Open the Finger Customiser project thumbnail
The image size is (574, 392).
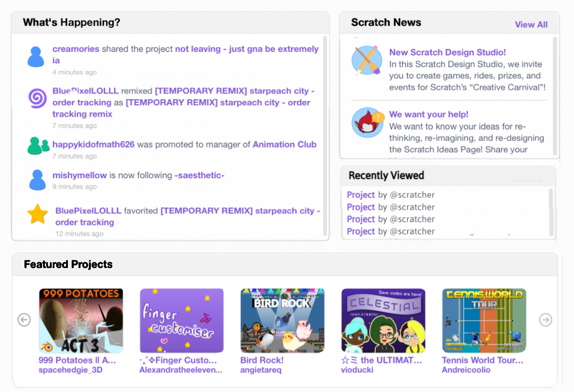coord(182,320)
